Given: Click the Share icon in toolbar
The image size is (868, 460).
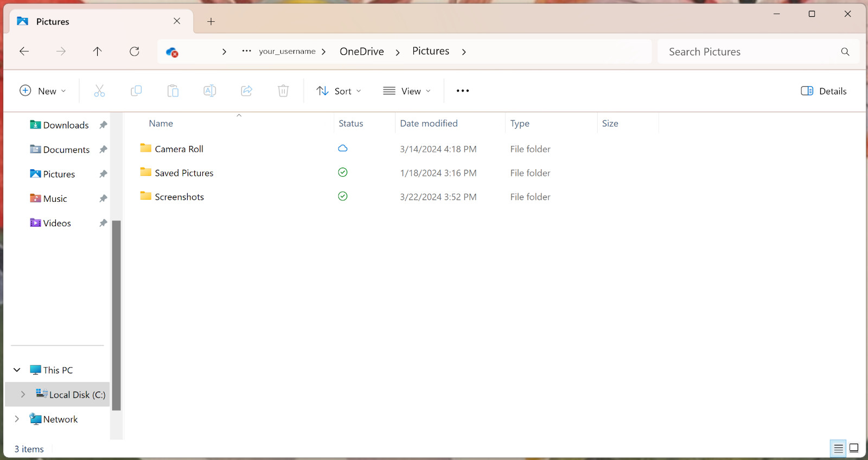Looking at the screenshot, I should point(247,91).
